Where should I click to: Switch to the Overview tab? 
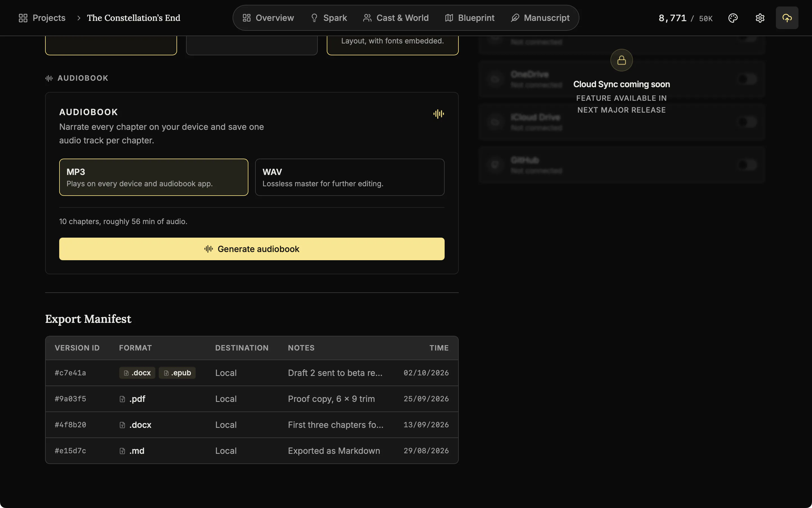click(268, 18)
